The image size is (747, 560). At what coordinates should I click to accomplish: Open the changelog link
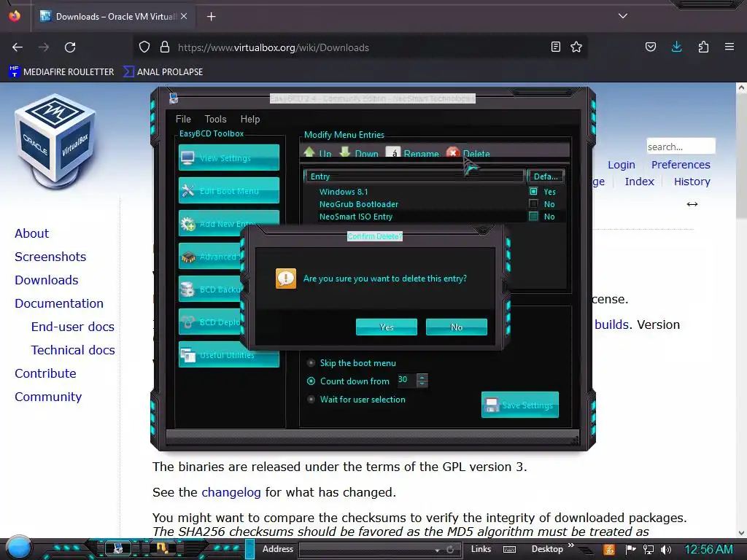click(231, 492)
